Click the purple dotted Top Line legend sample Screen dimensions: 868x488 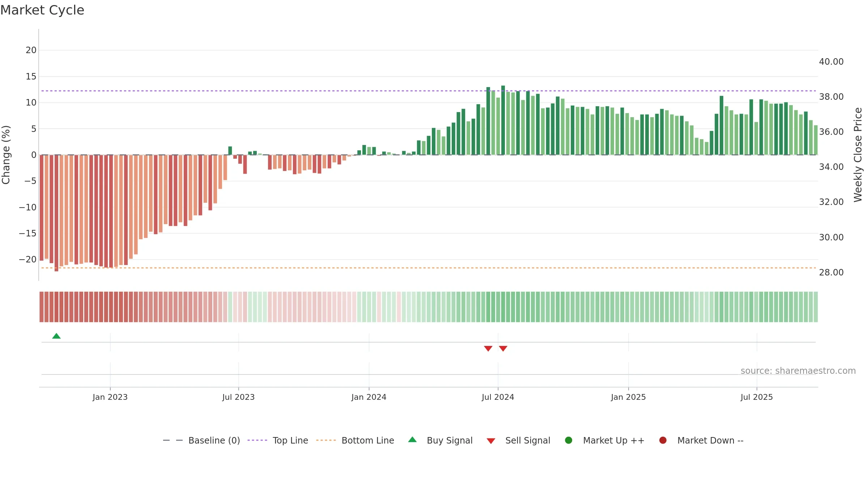pos(257,440)
